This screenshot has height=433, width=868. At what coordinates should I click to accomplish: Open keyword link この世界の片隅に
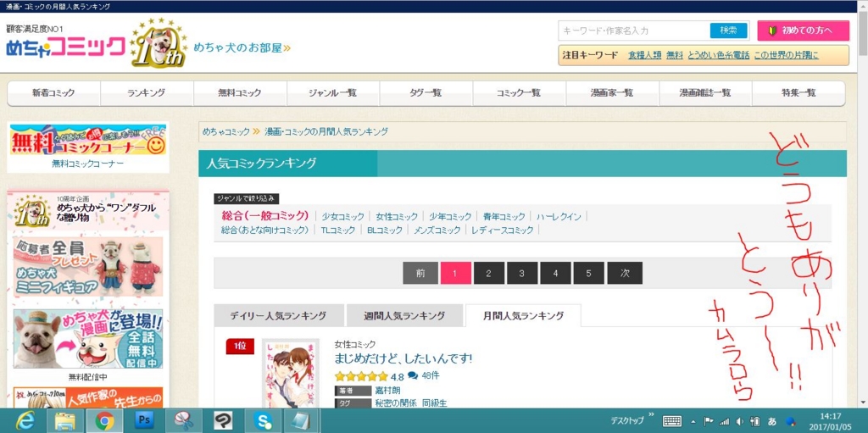click(x=786, y=55)
